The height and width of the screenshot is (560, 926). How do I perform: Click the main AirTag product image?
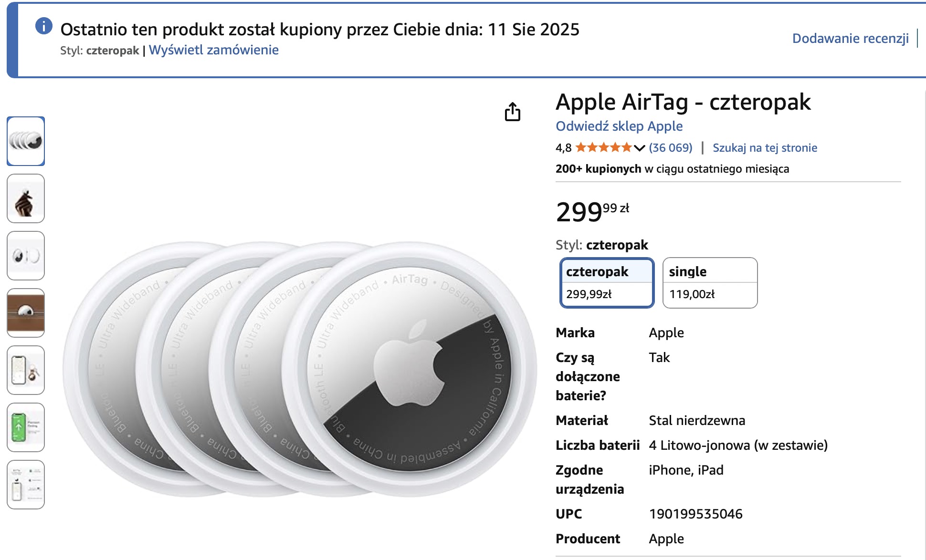click(x=300, y=370)
